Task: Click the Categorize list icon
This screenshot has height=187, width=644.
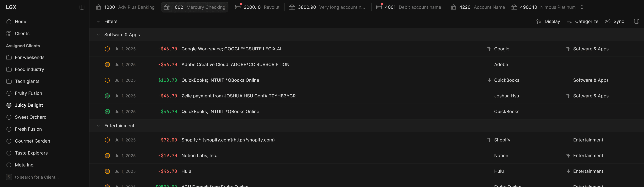Action: coord(569,21)
